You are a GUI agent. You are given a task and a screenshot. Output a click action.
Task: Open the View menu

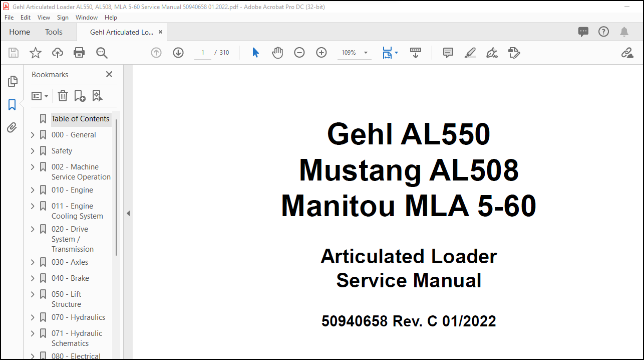pos(44,17)
